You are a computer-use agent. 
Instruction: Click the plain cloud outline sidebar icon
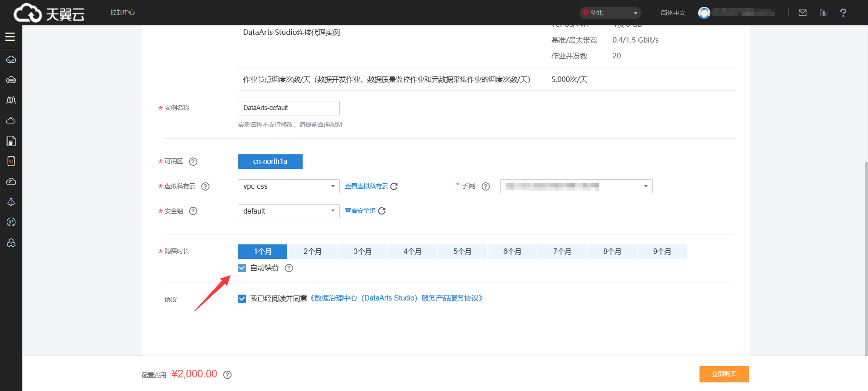tap(11, 120)
